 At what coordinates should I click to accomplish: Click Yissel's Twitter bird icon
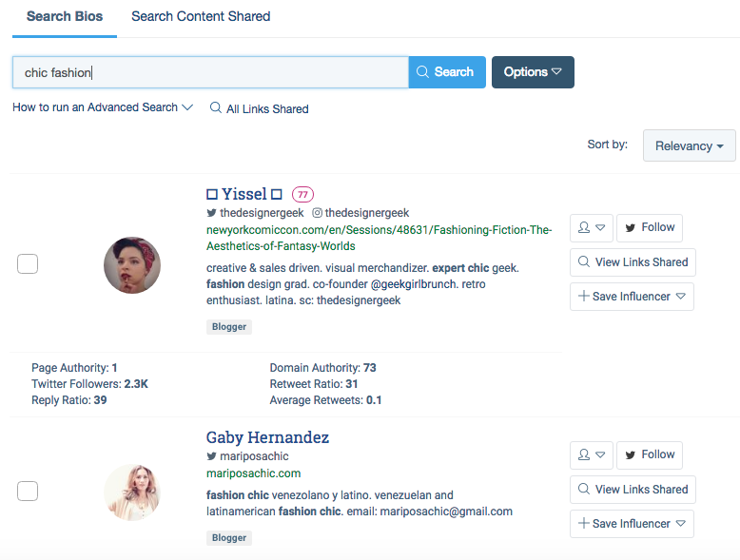211,213
